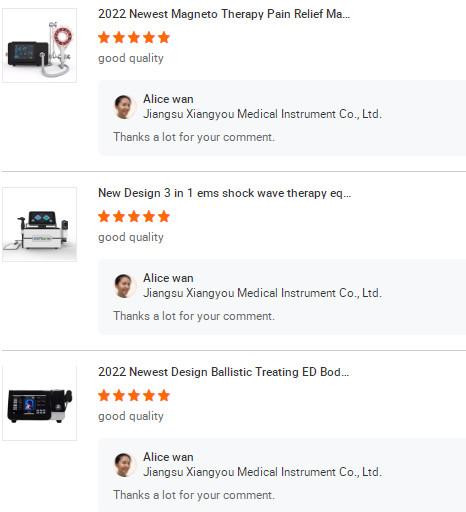
Task: Click the New Design 3 in 1 ems title
Action: coord(224,193)
